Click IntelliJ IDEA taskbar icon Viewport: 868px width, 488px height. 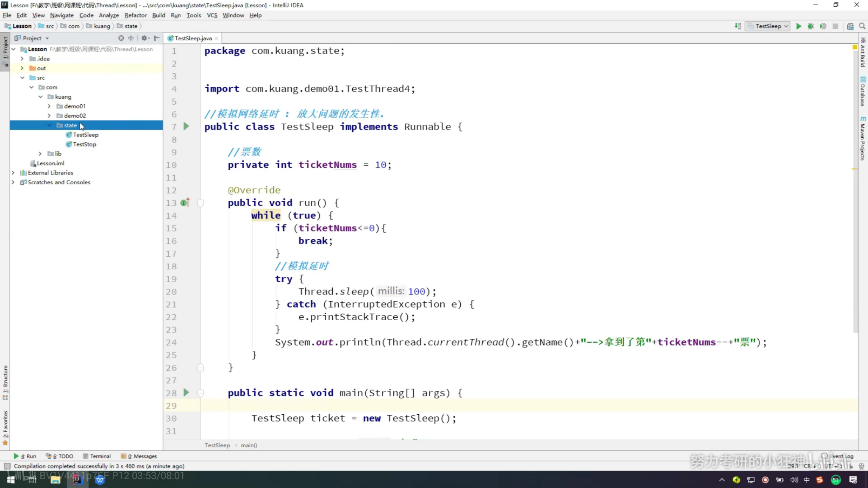coord(77,480)
